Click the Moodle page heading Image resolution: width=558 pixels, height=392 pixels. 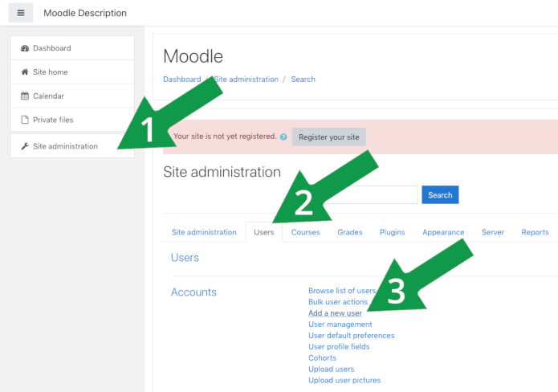click(193, 56)
